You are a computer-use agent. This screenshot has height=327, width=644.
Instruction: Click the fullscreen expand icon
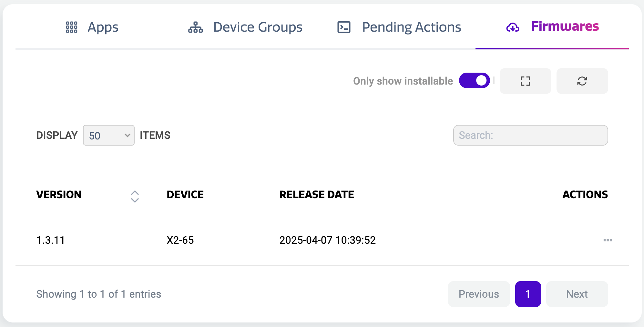pos(525,81)
